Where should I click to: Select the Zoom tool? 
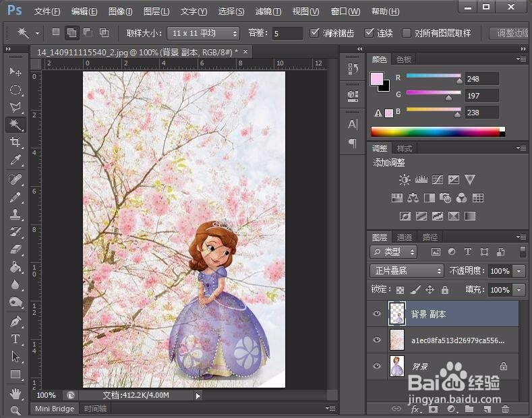click(16, 411)
